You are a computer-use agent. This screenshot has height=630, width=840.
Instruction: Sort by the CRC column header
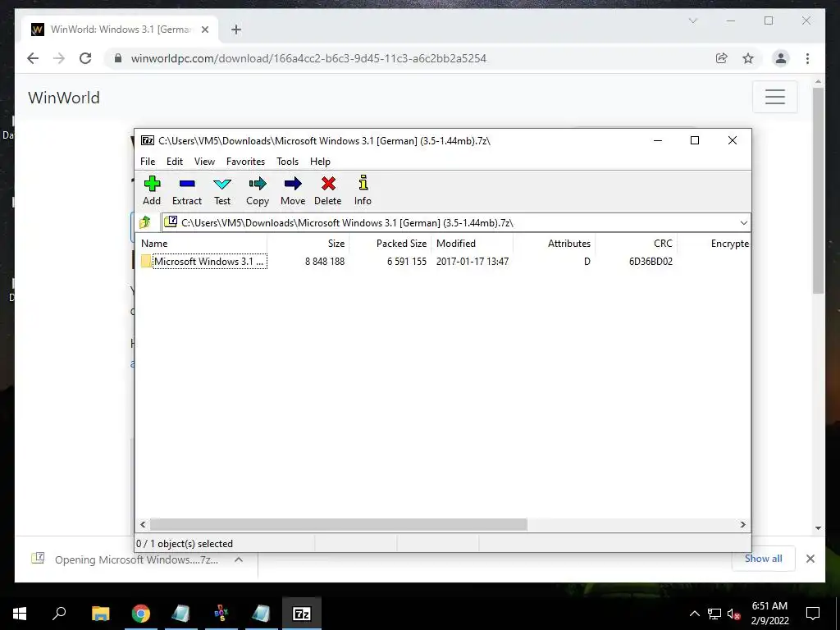click(x=637, y=243)
